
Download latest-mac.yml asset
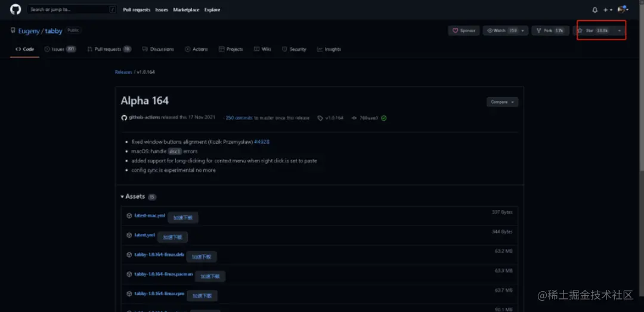[x=150, y=215]
